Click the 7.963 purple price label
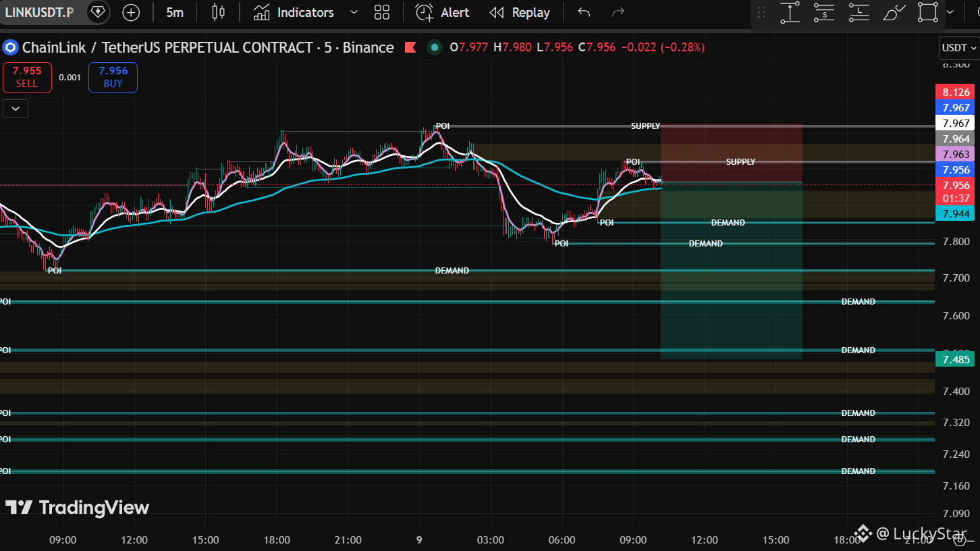The image size is (980, 551). click(x=956, y=154)
